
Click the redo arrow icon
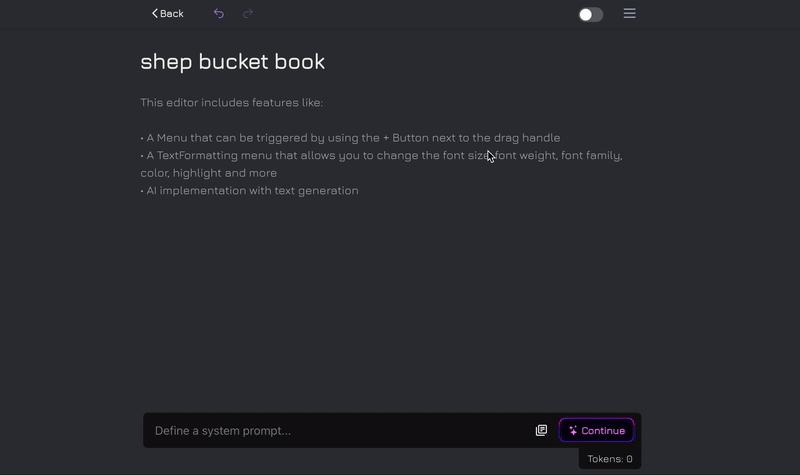pyautogui.click(x=248, y=14)
